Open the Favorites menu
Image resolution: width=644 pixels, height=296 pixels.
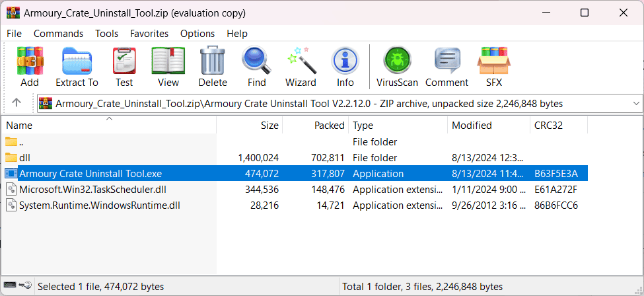tap(149, 34)
